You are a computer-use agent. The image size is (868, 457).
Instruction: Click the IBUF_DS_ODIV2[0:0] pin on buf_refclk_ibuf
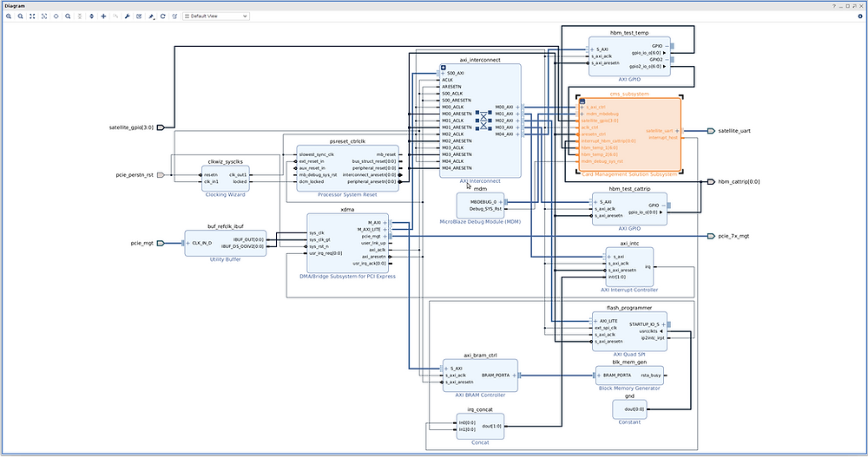point(242,246)
